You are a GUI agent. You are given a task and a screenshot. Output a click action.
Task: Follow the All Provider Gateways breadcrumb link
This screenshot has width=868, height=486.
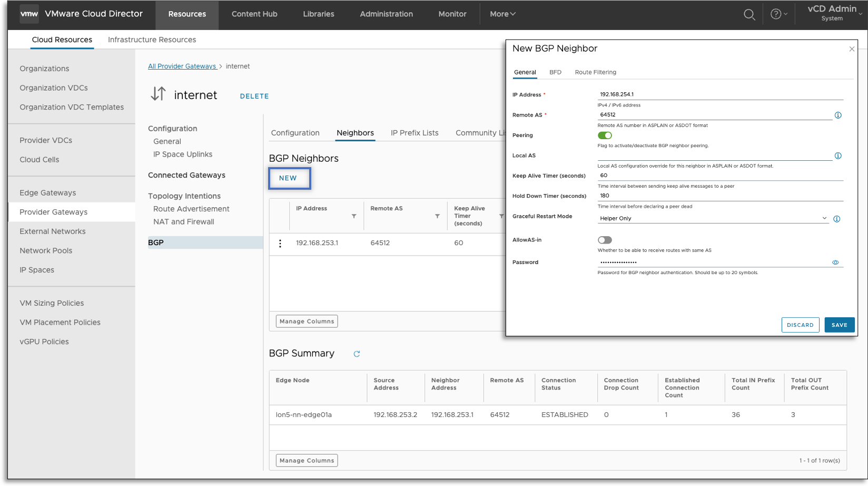click(182, 66)
